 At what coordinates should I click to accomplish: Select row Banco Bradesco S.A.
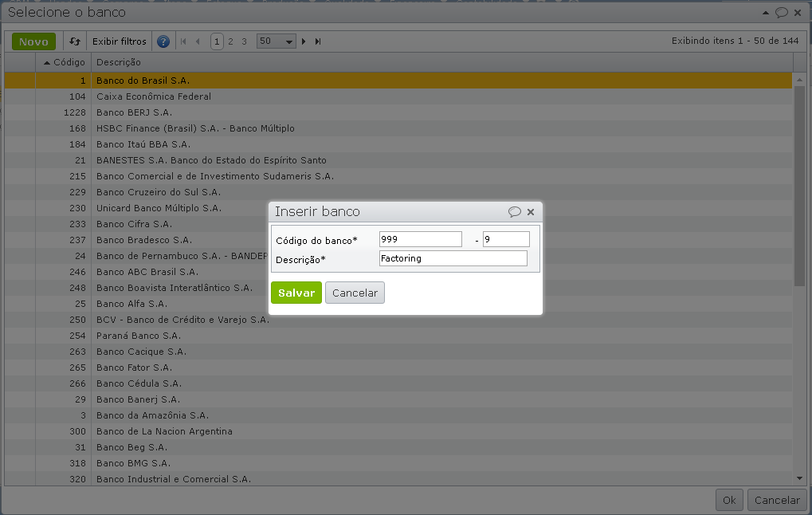pos(398,240)
